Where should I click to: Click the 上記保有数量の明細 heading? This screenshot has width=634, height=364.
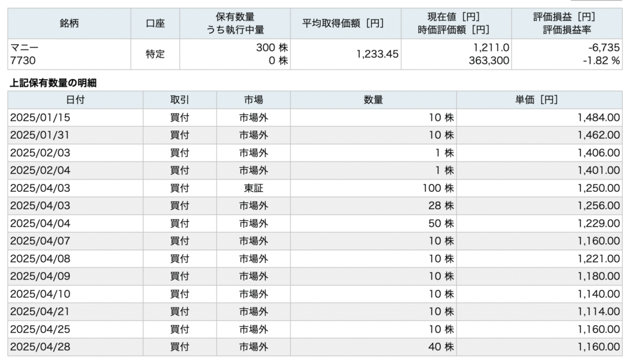click(53, 83)
